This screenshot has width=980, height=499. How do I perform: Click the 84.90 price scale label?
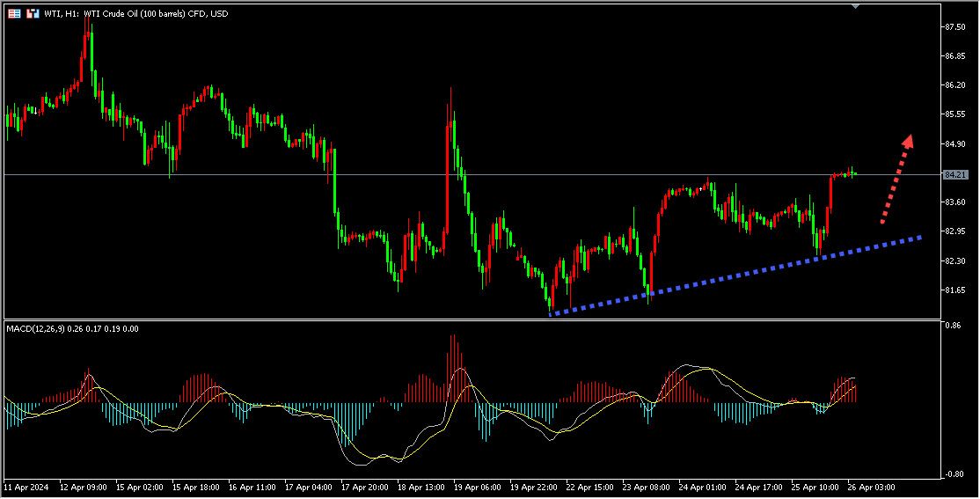click(x=956, y=143)
